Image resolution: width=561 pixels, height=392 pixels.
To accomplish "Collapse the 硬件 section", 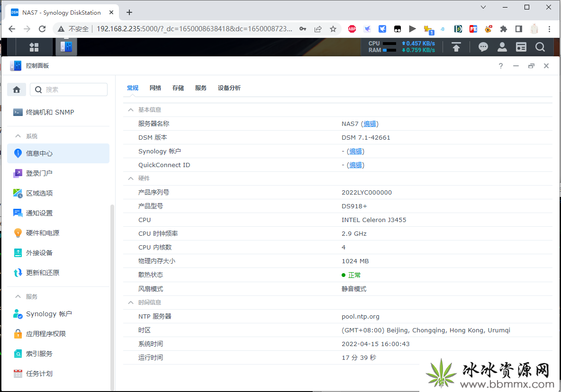I will pyautogui.click(x=131, y=178).
